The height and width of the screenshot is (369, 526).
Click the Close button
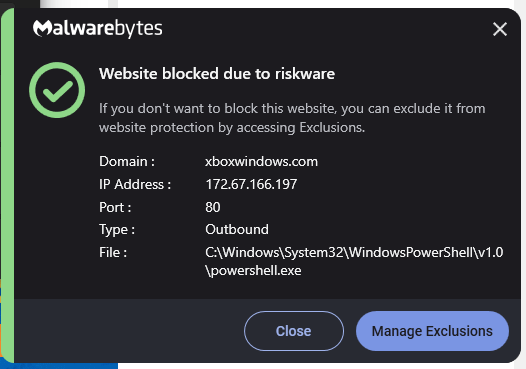(294, 331)
